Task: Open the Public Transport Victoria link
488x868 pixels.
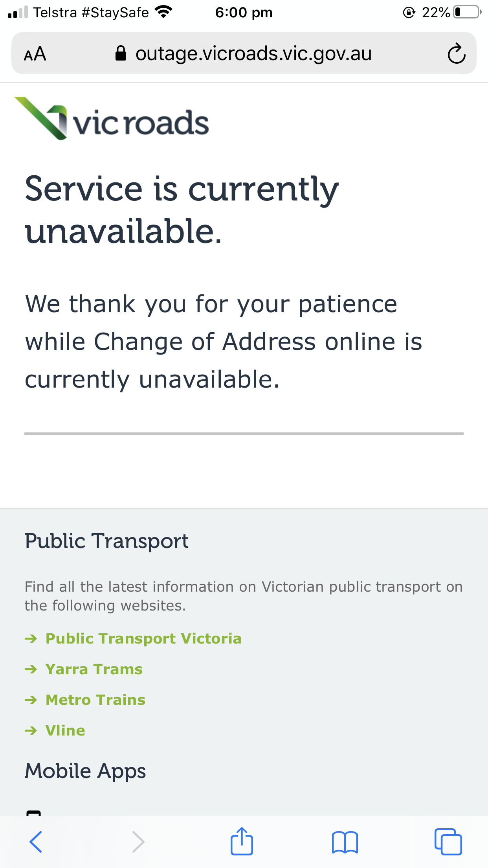Action: coord(143,638)
